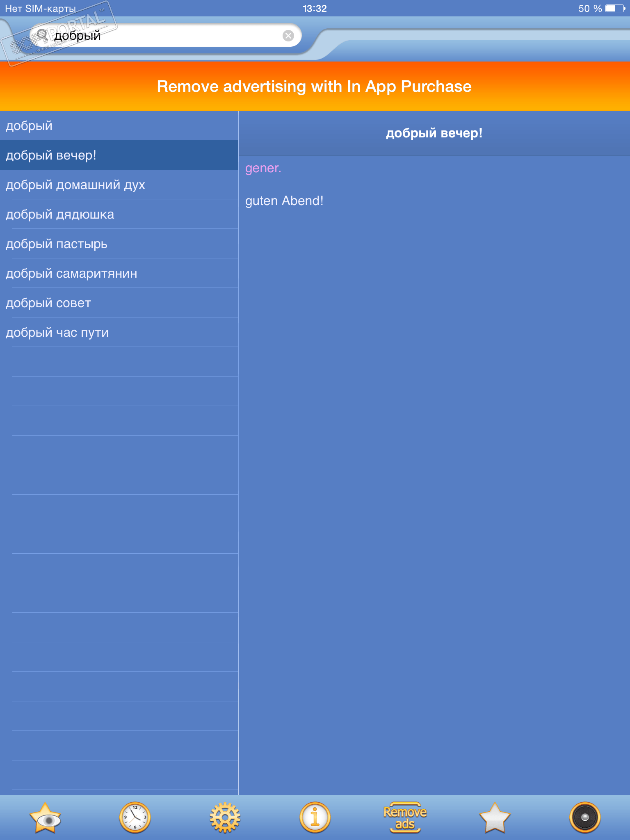Tap the добрый вечер! heading in the translation pane
Screen dimensions: 630x840
tap(434, 133)
